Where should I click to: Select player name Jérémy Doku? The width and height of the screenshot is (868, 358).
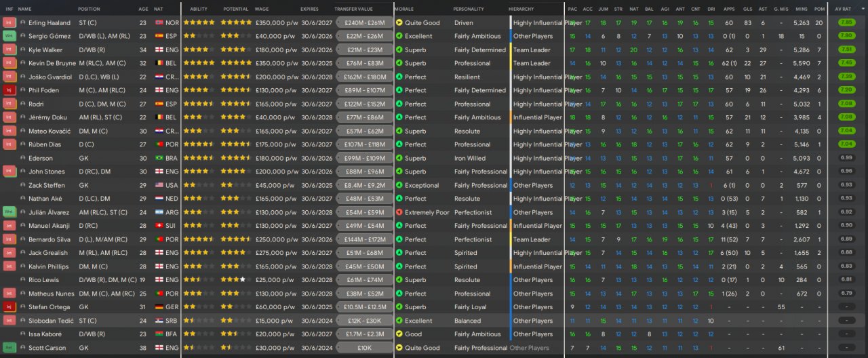pyautogui.click(x=46, y=117)
